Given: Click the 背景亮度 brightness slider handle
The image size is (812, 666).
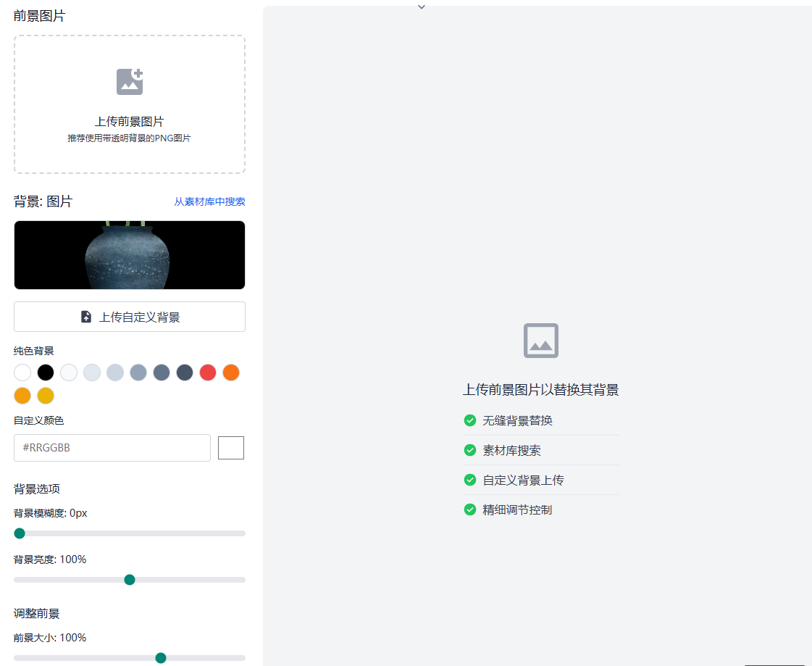Looking at the screenshot, I should point(130,579).
